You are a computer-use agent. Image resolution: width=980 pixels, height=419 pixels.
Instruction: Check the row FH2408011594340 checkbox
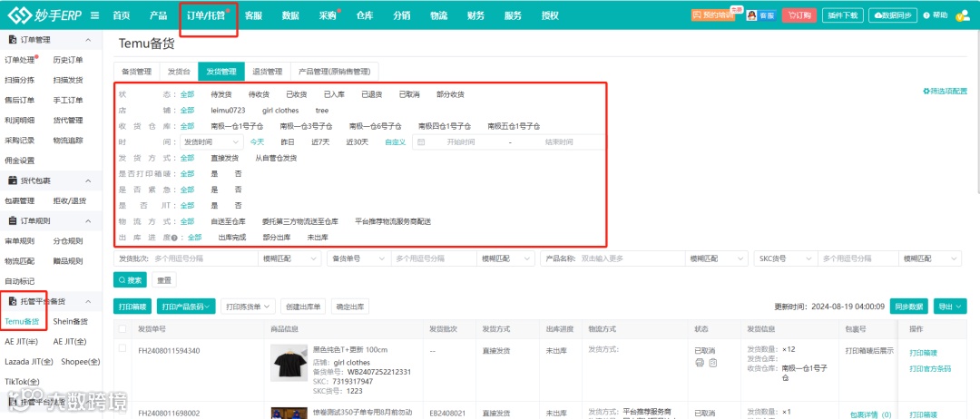(122, 348)
